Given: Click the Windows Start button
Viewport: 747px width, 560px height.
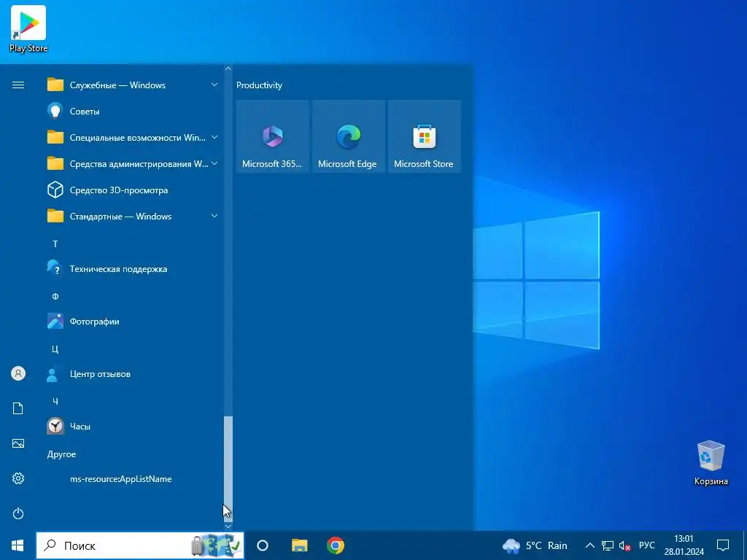Looking at the screenshot, I should click(18, 545).
